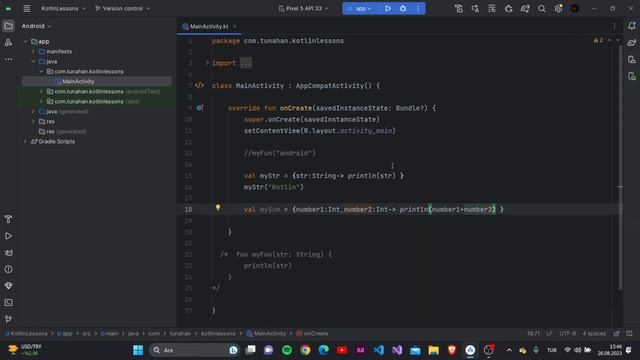This screenshot has height=360, width=640.
Task: Click onCreate in the breadcrumb bar
Action: pos(313,333)
